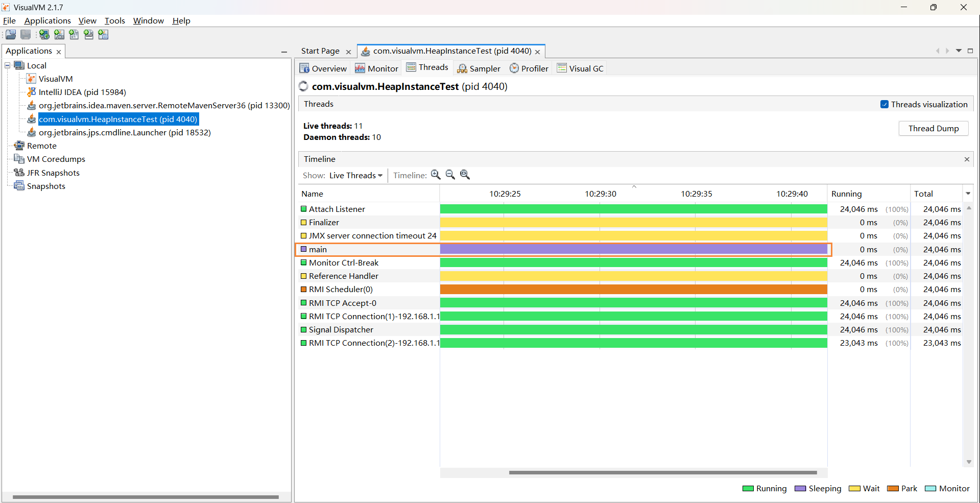Sort by the Name column header
Screen dimensions: 980x503
point(368,194)
